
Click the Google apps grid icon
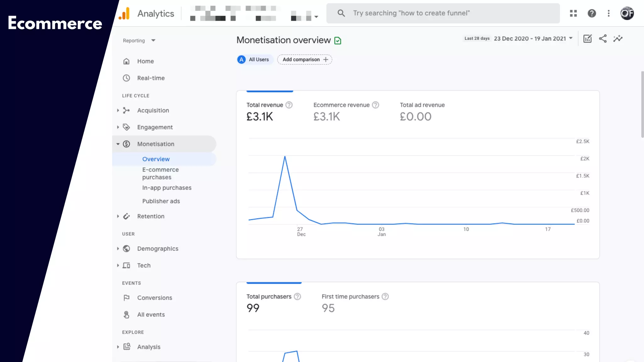click(573, 13)
